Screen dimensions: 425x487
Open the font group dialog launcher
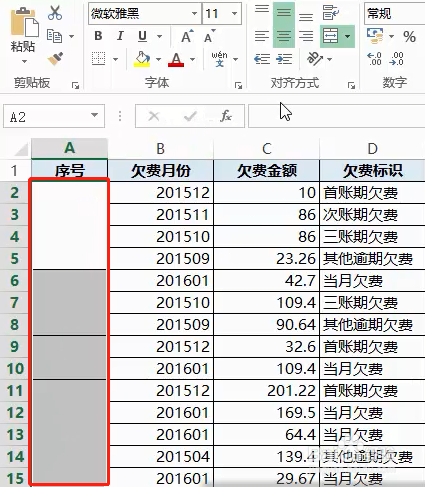(238, 86)
